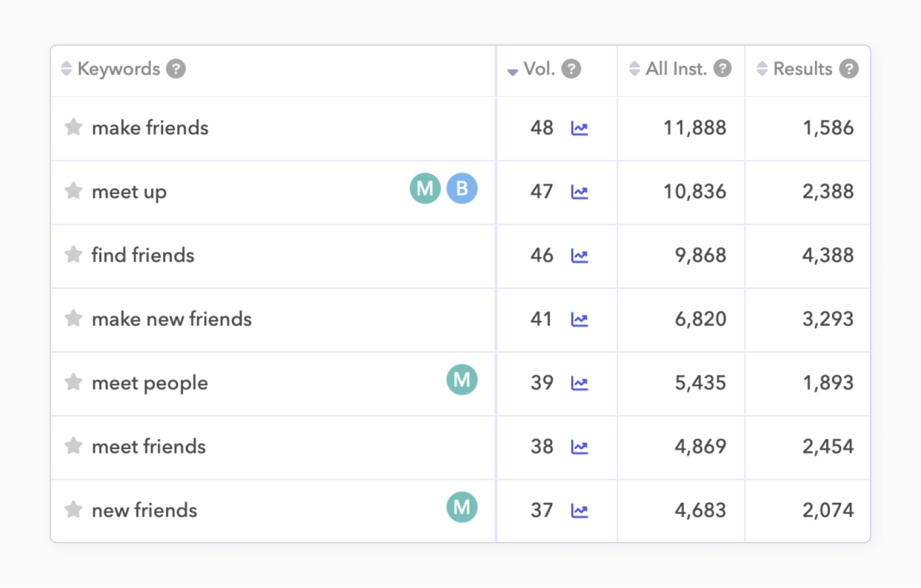Toggle star for find friends keyword
Image resolution: width=921 pixels, height=588 pixels.
(73, 255)
